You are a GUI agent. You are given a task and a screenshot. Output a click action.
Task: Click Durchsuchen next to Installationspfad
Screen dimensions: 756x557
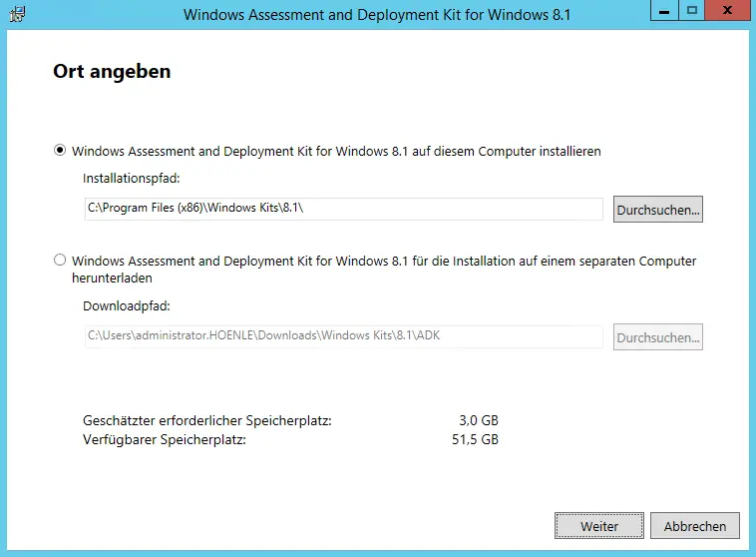click(657, 210)
